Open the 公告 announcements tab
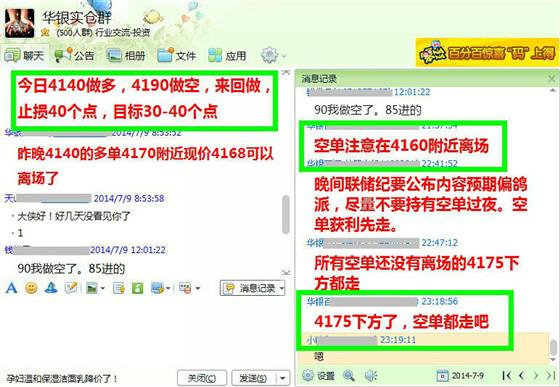 coord(74,55)
